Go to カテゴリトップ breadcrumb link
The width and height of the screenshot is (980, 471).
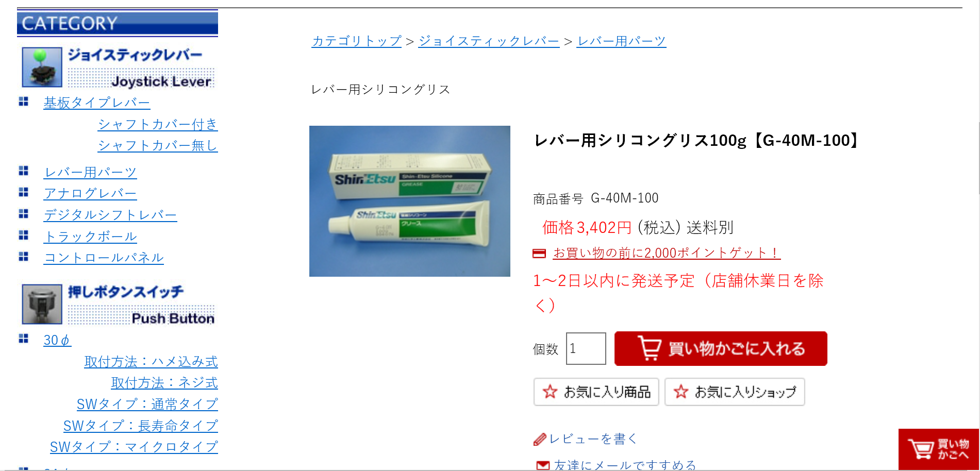(357, 41)
